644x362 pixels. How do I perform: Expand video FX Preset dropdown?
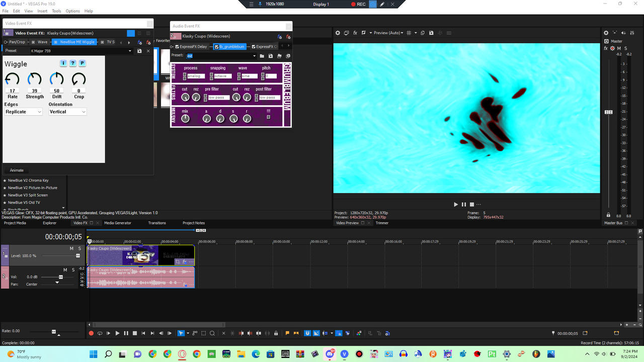(130, 51)
